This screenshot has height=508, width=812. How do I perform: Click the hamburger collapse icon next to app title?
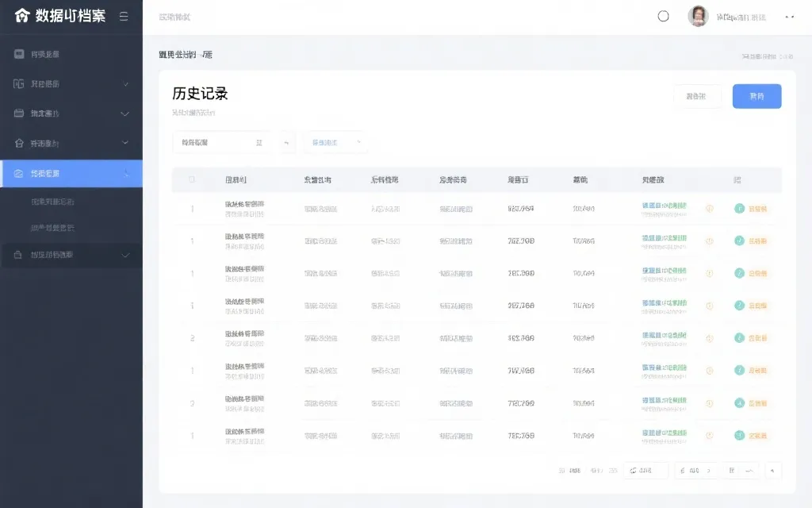click(x=124, y=15)
